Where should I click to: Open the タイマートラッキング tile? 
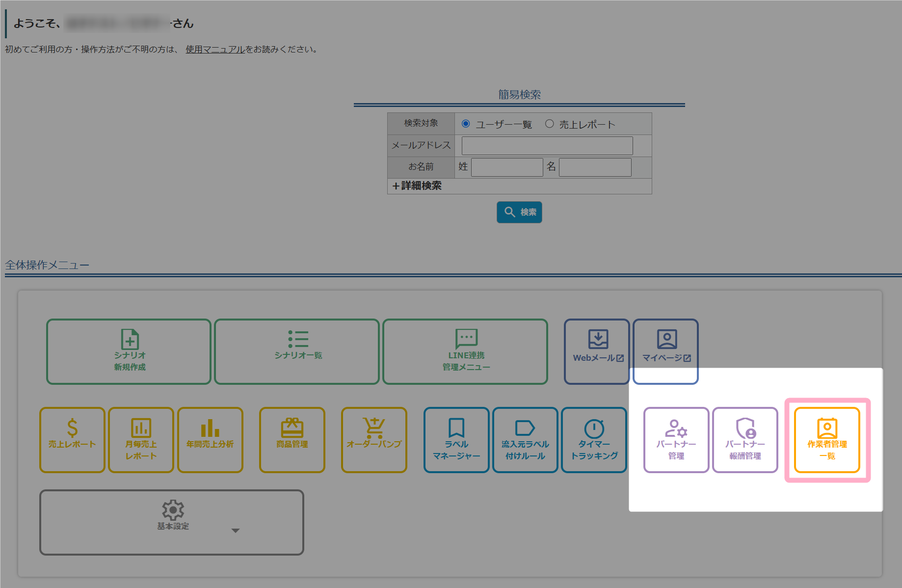594,440
